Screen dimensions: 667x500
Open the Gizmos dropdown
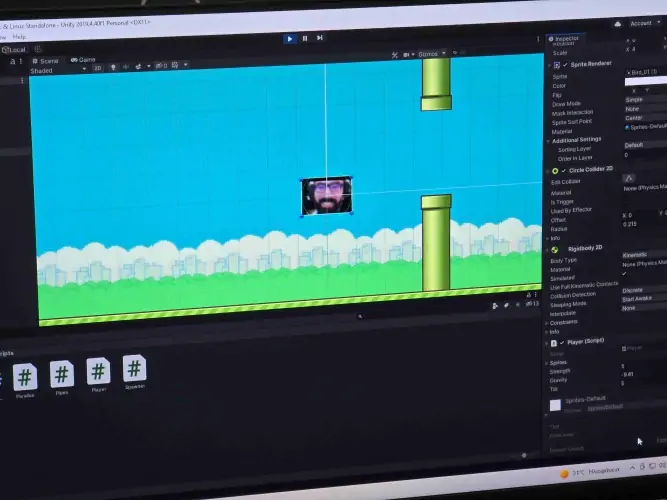point(431,54)
